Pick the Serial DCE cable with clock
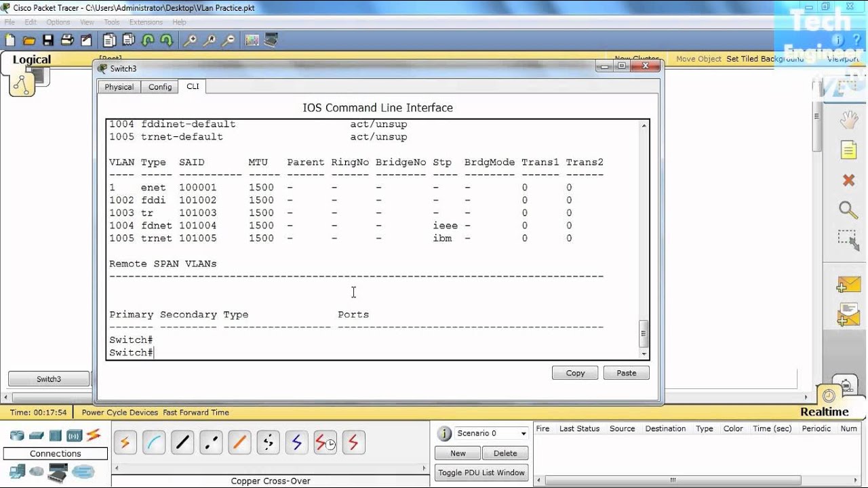 pyautogui.click(x=325, y=443)
